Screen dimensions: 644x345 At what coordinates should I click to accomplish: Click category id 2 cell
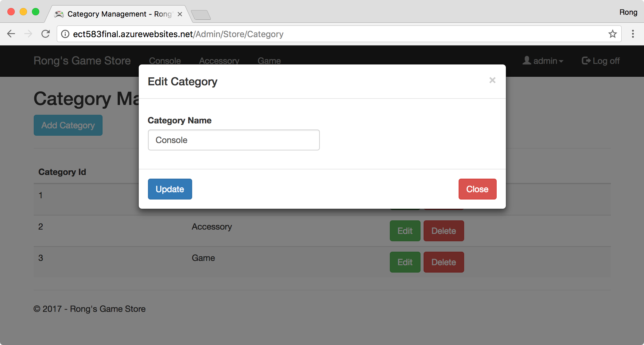(41, 227)
